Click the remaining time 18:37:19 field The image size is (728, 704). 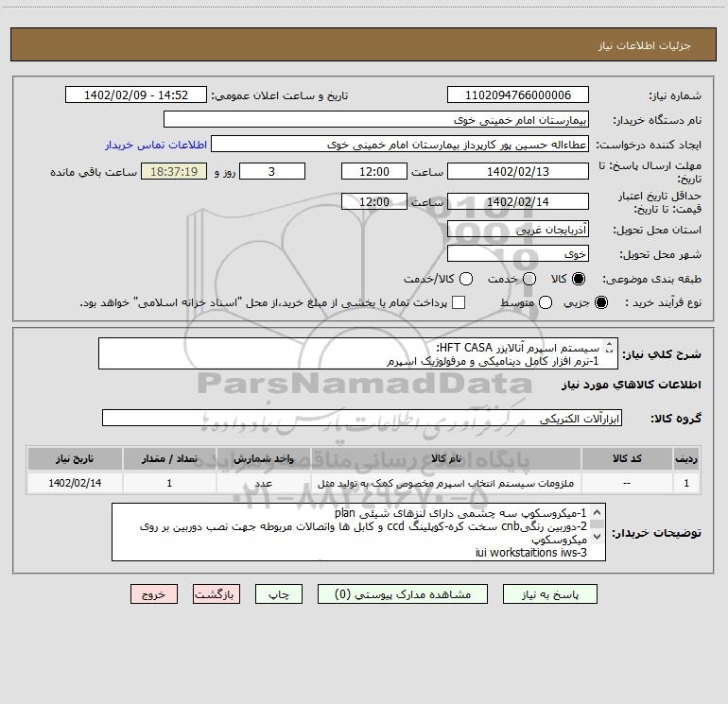tap(174, 171)
